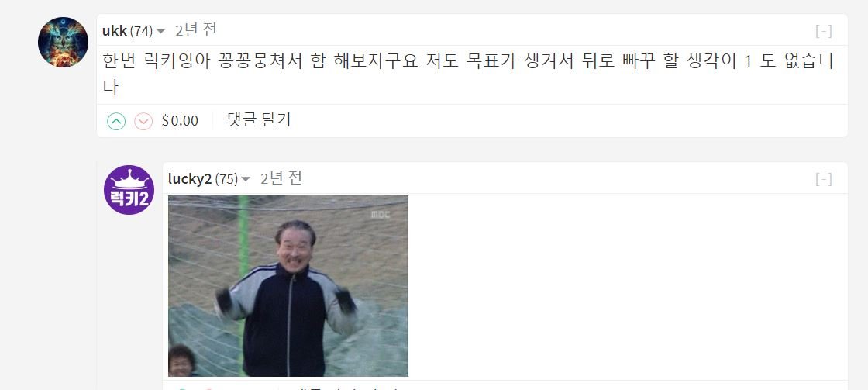
Task: Click the mbc watermark on the GIF
Action: coord(381,214)
